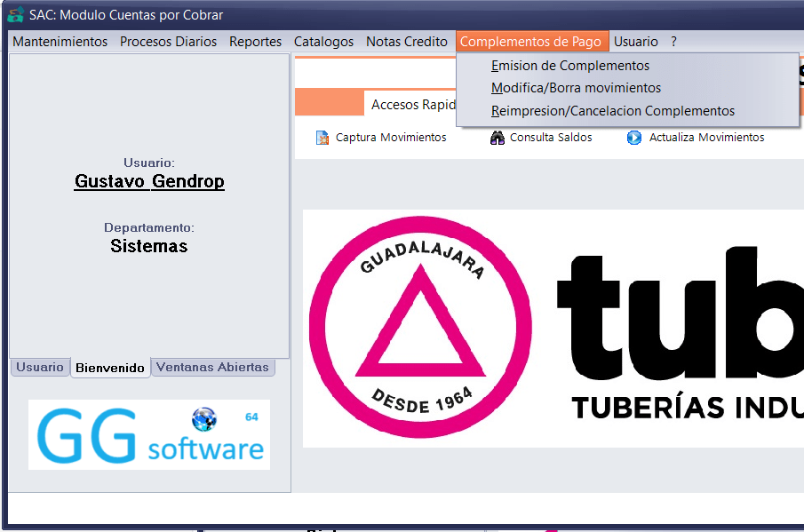Select Reimpresion/Cancelacion Complementos option
The image size is (804, 532).
click(x=613, y=111)
